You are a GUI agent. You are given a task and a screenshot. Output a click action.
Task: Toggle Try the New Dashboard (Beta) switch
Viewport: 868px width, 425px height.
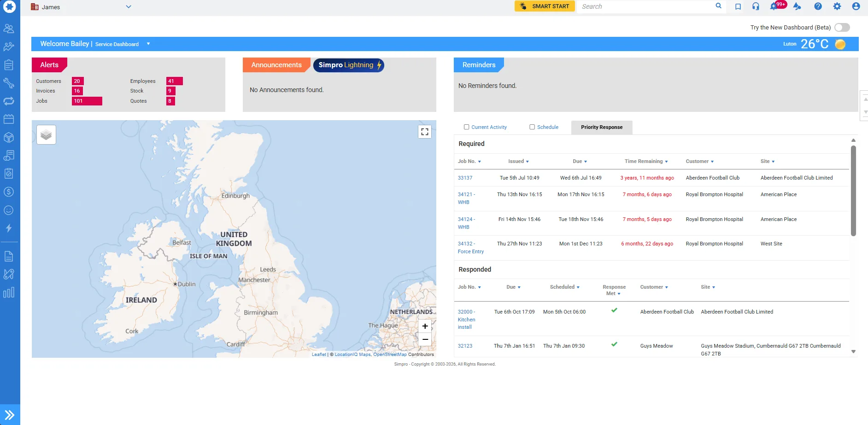(x=842, y=28)
